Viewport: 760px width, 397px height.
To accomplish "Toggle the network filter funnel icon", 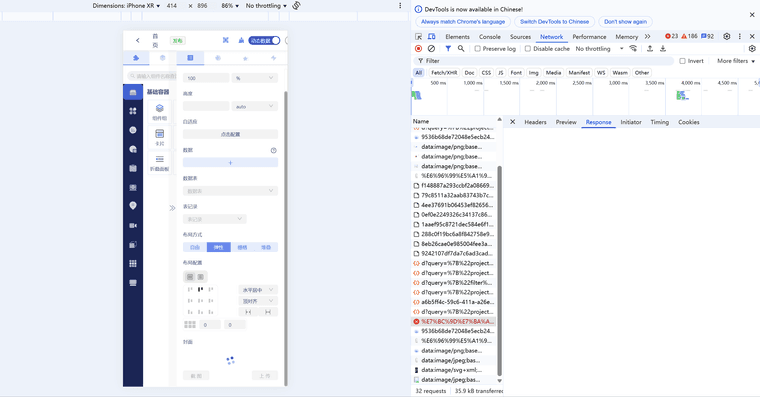I will click(448, 48).
